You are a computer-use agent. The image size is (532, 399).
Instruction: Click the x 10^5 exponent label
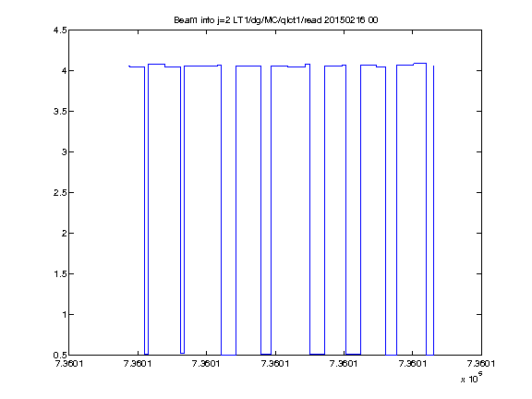(x=472, y=378)
